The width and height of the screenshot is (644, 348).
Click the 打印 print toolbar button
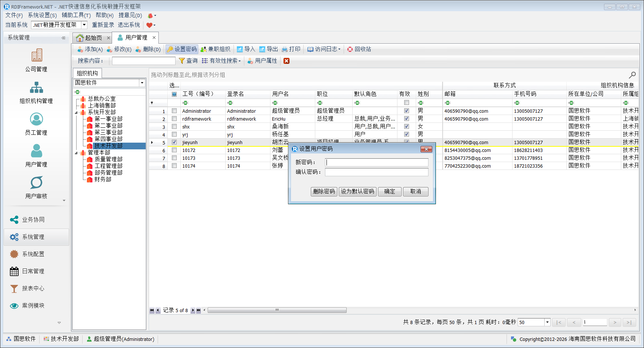291,49
